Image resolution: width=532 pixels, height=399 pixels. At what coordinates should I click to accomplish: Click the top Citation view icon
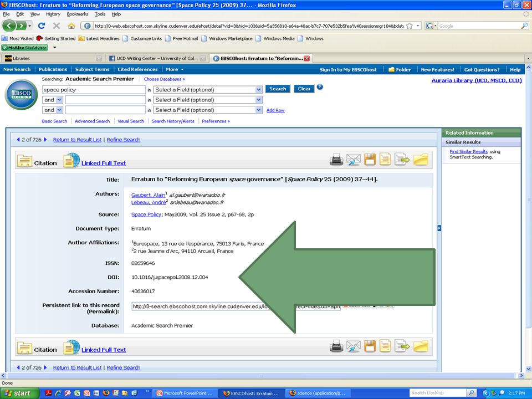24,161
